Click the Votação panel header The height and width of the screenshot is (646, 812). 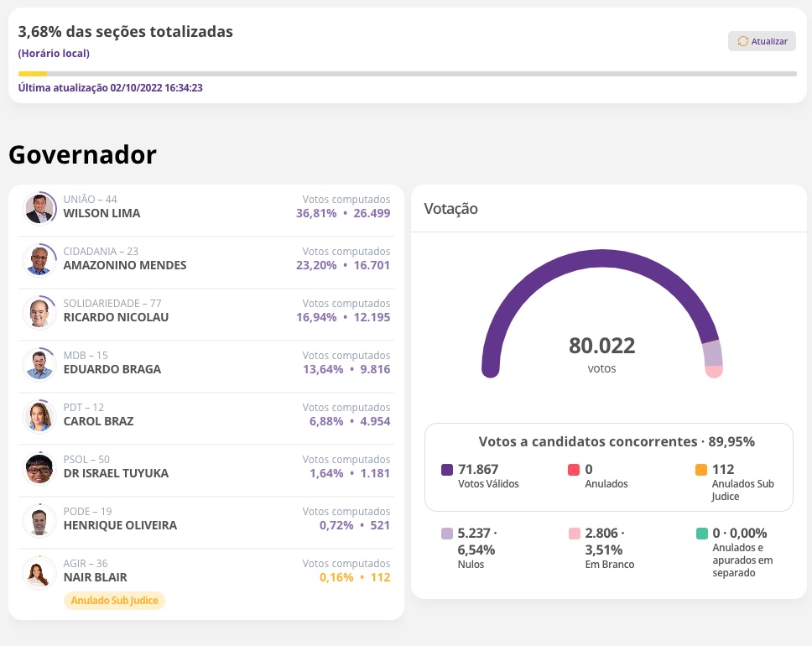(450, 208)
